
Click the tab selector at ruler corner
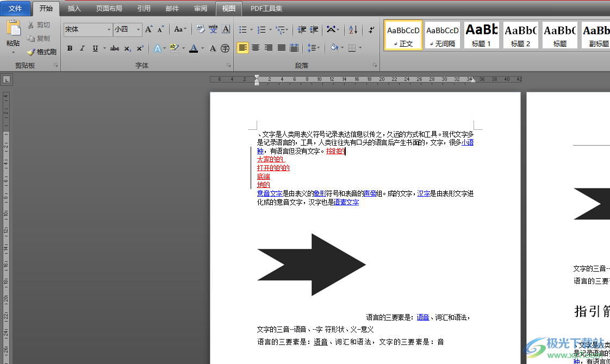coord(7,80)
